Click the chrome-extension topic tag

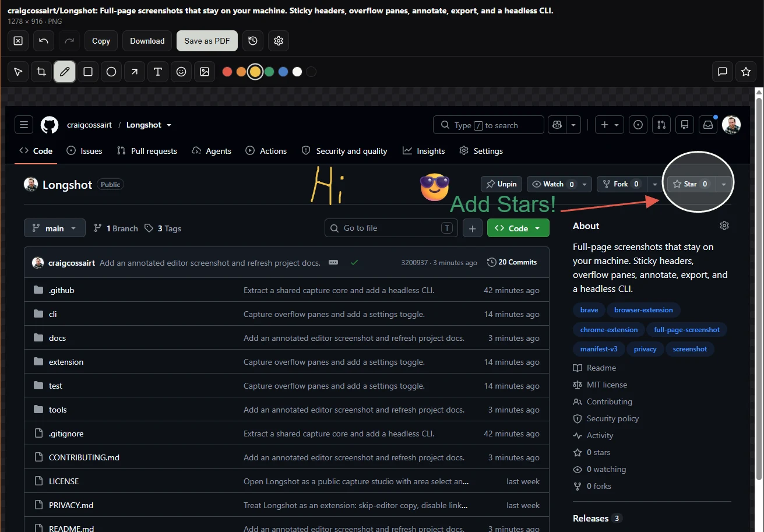pos(609,330)
